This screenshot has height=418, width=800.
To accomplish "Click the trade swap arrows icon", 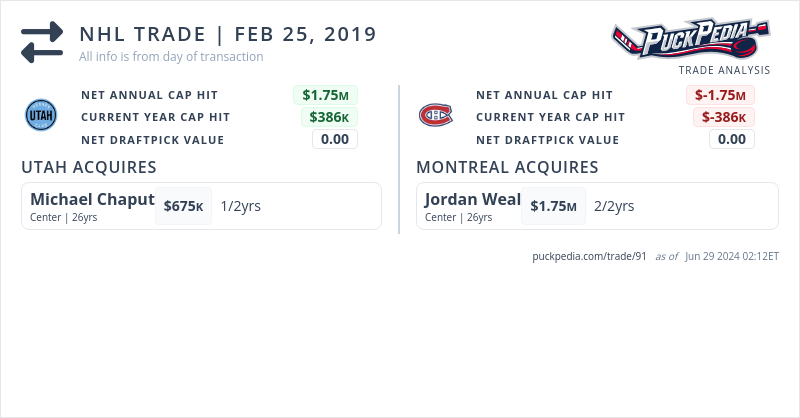I will tap(42, 42).
